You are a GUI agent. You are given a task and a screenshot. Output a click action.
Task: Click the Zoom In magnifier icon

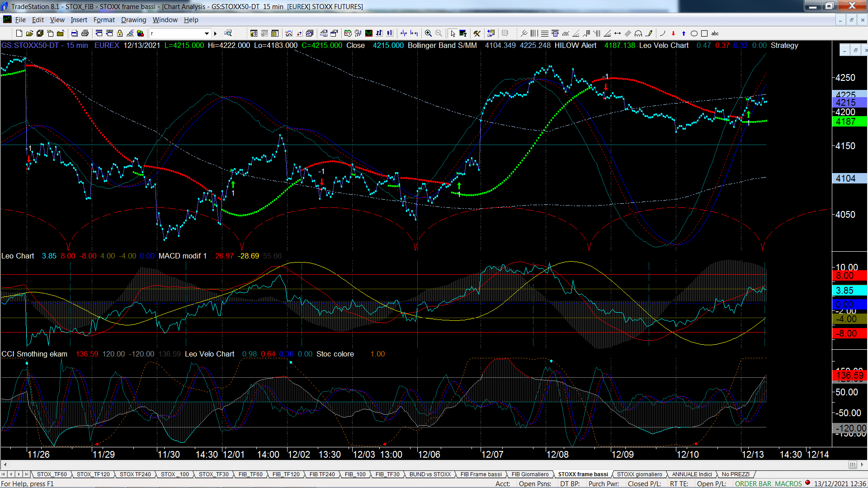click(x=428, y=33)
